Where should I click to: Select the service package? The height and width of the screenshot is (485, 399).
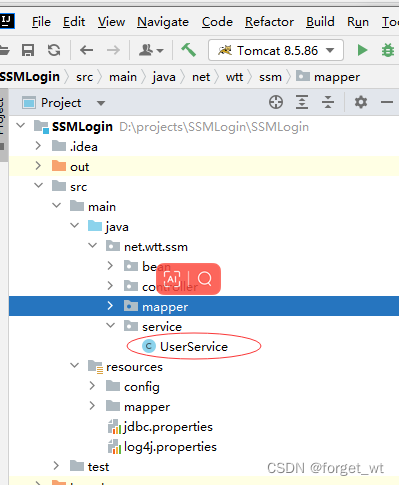coord(162,327)
